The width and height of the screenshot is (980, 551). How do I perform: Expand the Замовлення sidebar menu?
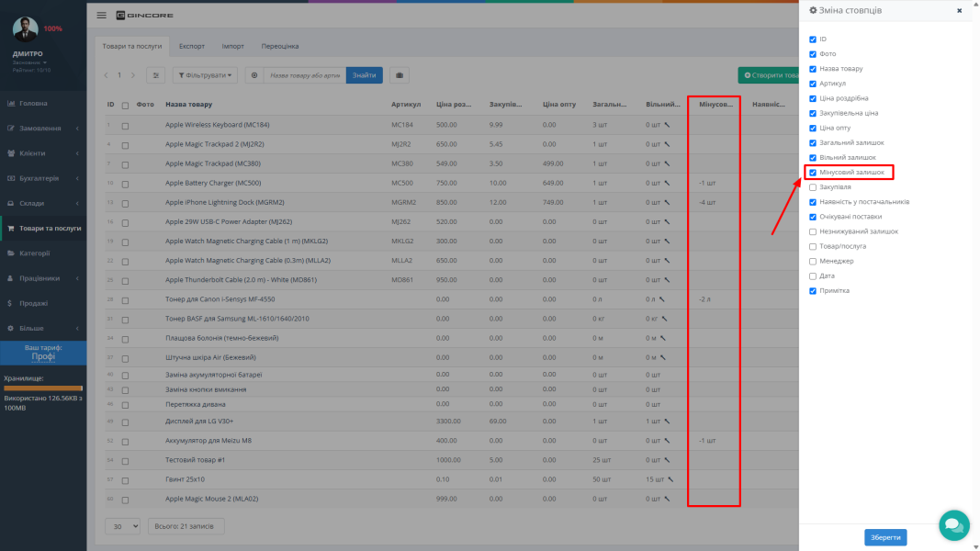pyautogui.click(x=43, y=128)
